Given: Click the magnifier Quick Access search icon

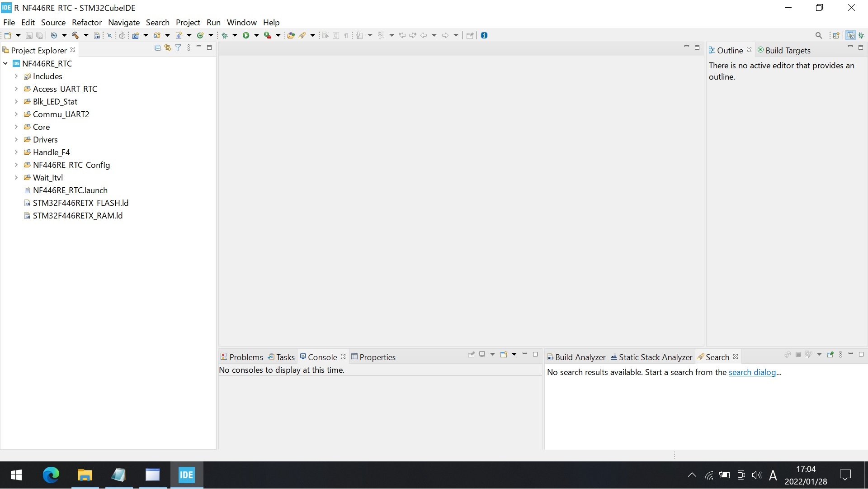Looking at the screenshot, I should coord(819,35).
